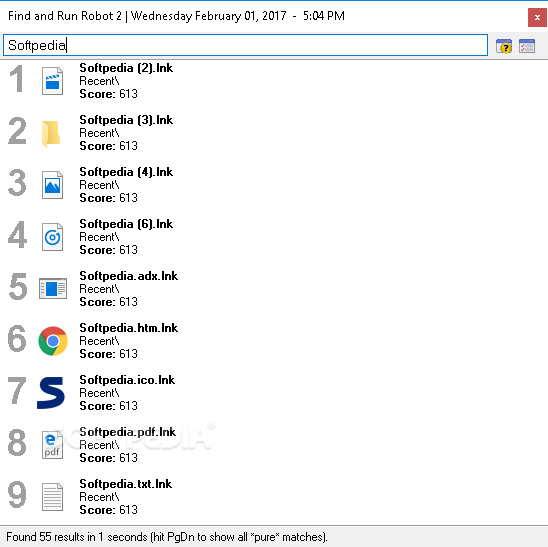
Task: Select result named Softpedia (4).lnk
Action: (x=126, y=172)
